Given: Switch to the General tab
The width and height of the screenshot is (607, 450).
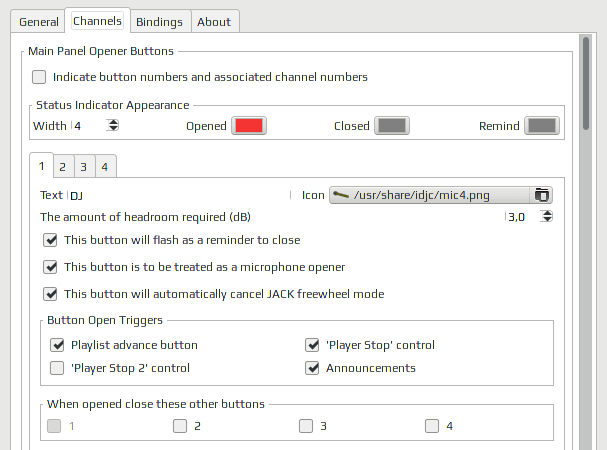Looking at the screenshot, I should (39, 22).
